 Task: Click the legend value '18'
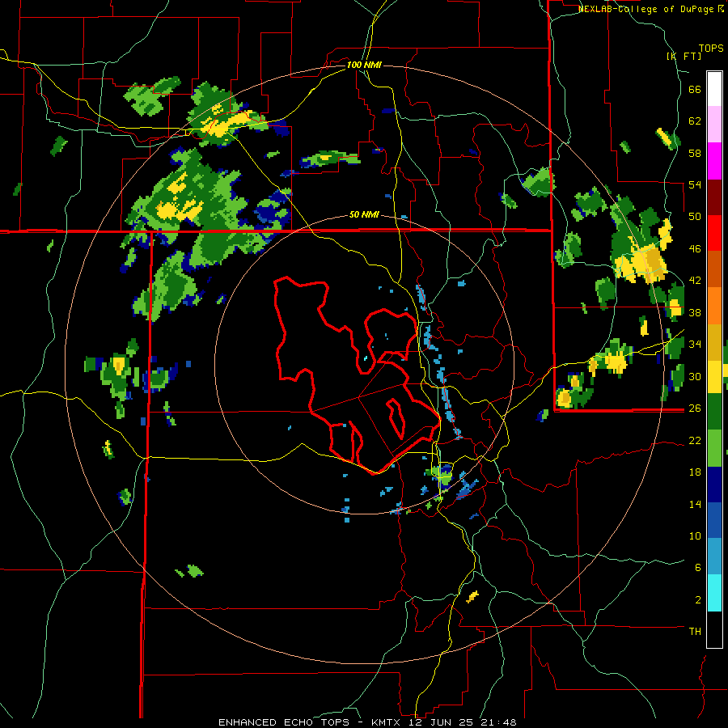click(x=695, y=472)
